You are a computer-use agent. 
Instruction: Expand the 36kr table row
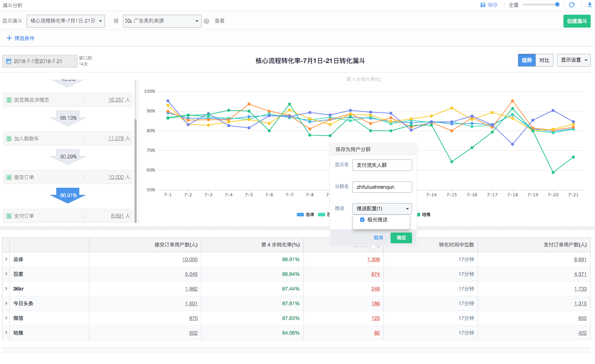6,288
